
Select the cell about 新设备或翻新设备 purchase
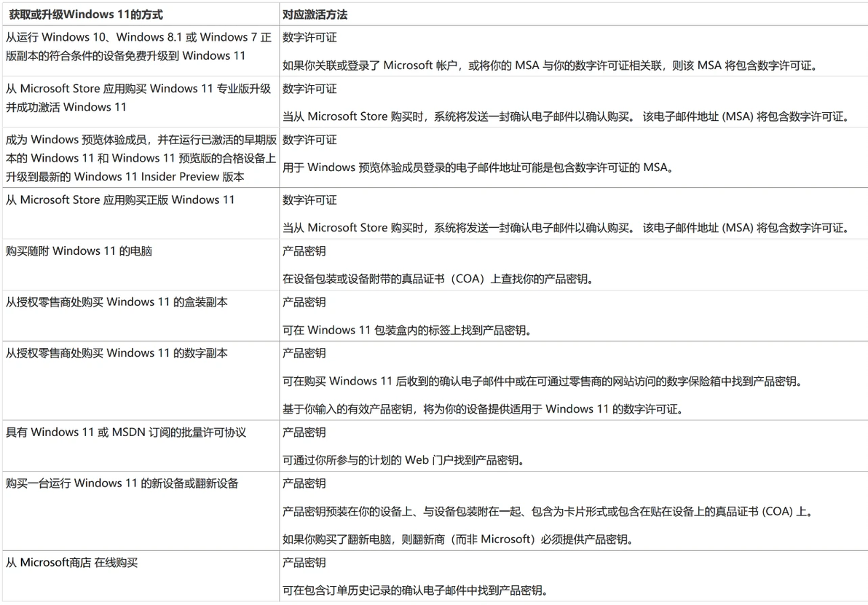coord(141,511)
